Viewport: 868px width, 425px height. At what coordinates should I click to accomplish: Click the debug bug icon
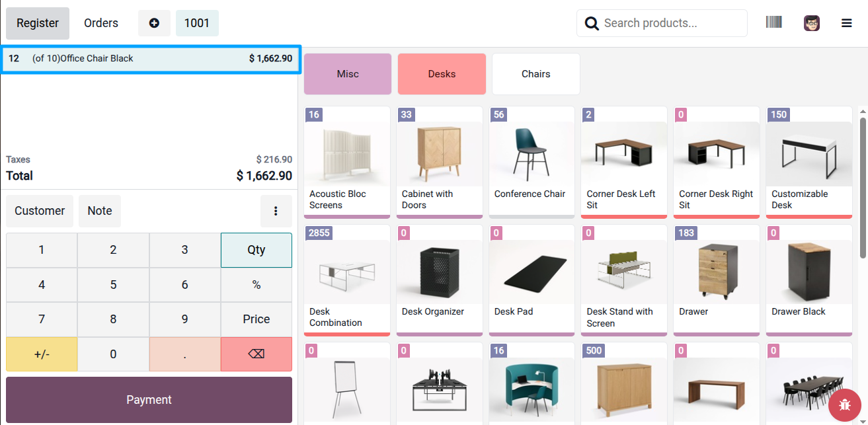point(845,405)
